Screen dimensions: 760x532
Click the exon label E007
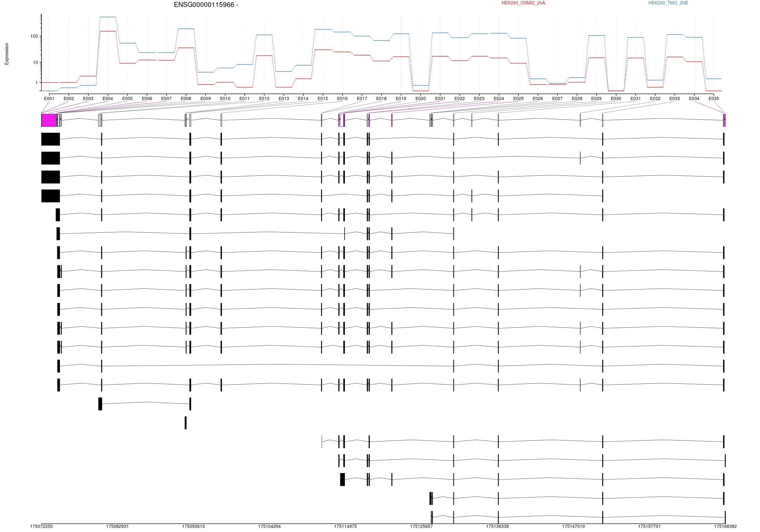(x=166, y=99)
